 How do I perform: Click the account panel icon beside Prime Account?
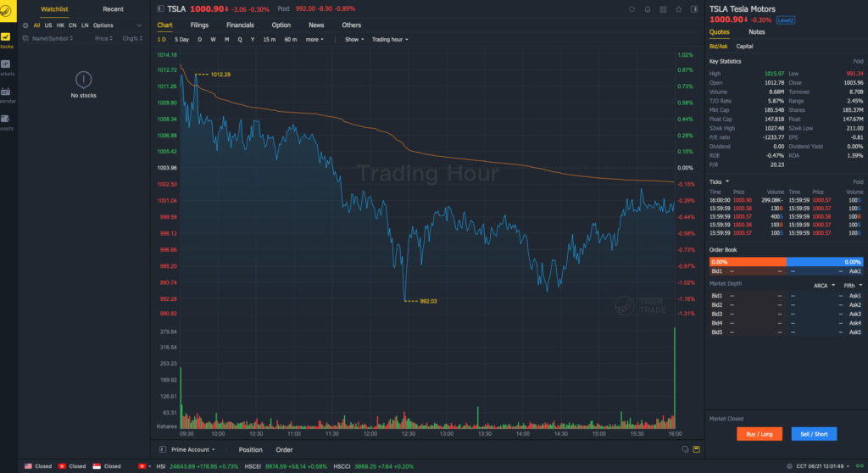point(163,450)
